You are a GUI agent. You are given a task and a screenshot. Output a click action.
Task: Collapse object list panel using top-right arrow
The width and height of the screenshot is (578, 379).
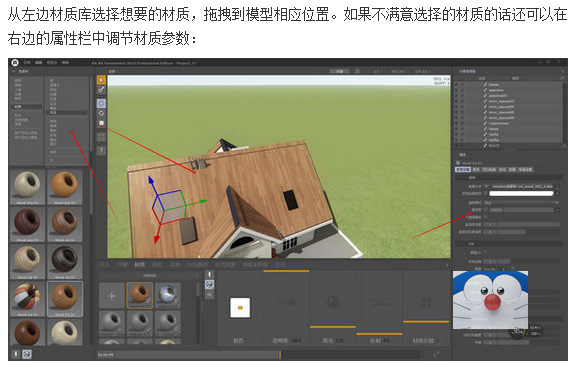tap(563, 71)
